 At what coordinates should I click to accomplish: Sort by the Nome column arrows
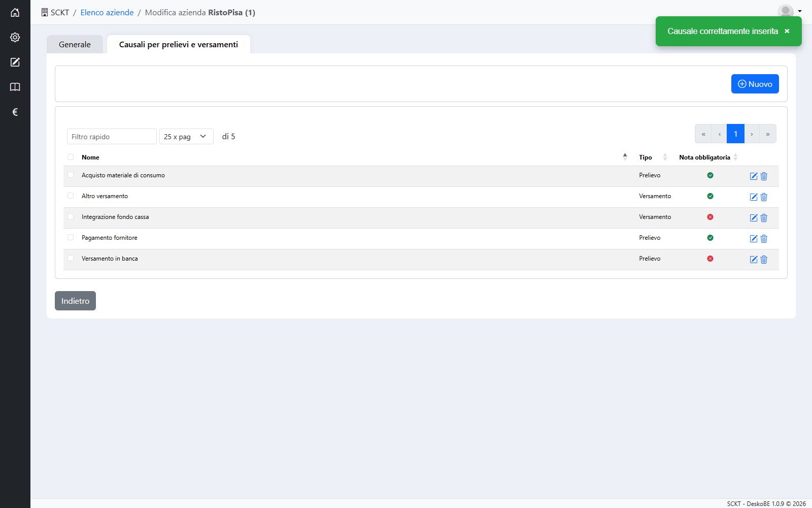(x=625, y=157)
